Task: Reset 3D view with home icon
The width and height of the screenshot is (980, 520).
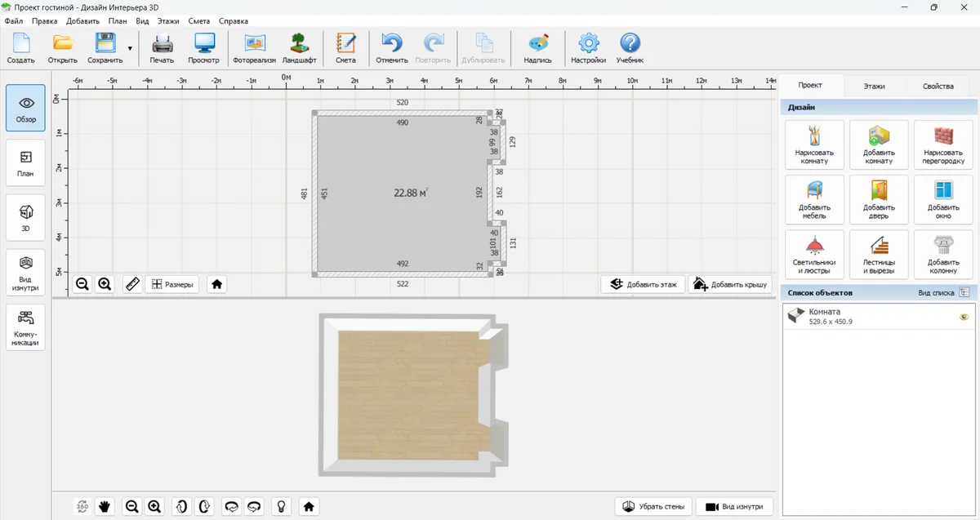Action: (309, 506)
